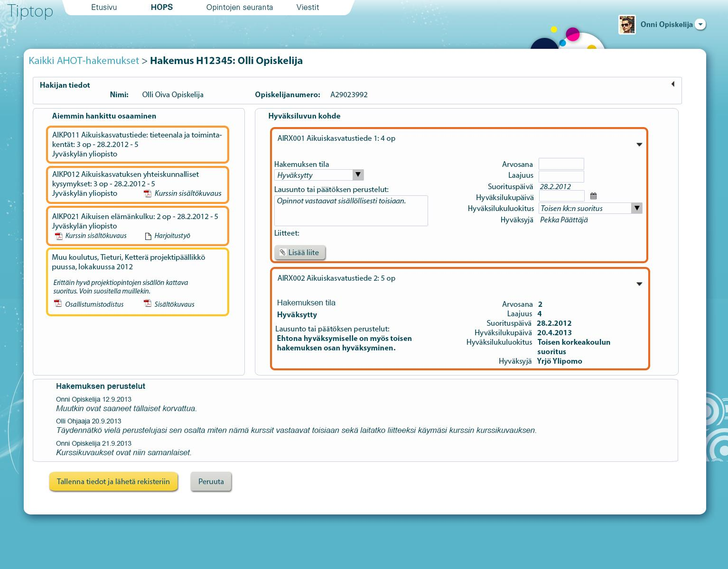Click AIRX001 Aikuiskasvatustiede 1: 4 op title
The width and height of the screenshot is (728, 569).
(336, 138)
